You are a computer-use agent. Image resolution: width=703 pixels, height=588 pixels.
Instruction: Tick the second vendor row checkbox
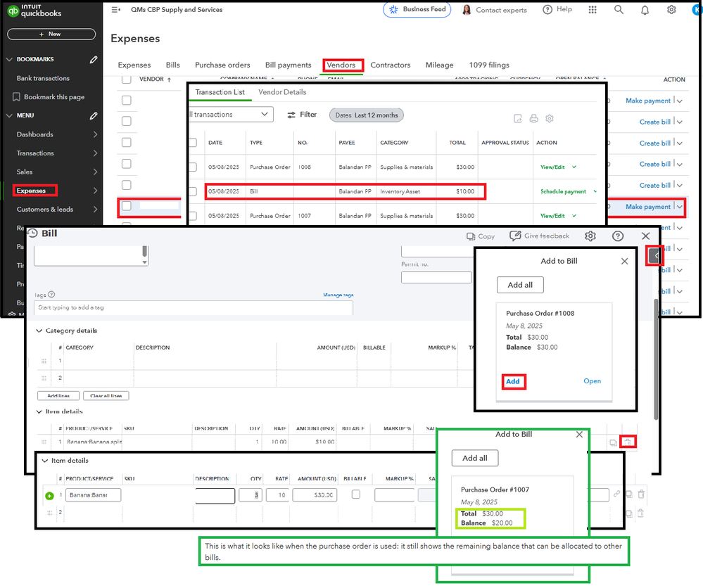point(127,122)
